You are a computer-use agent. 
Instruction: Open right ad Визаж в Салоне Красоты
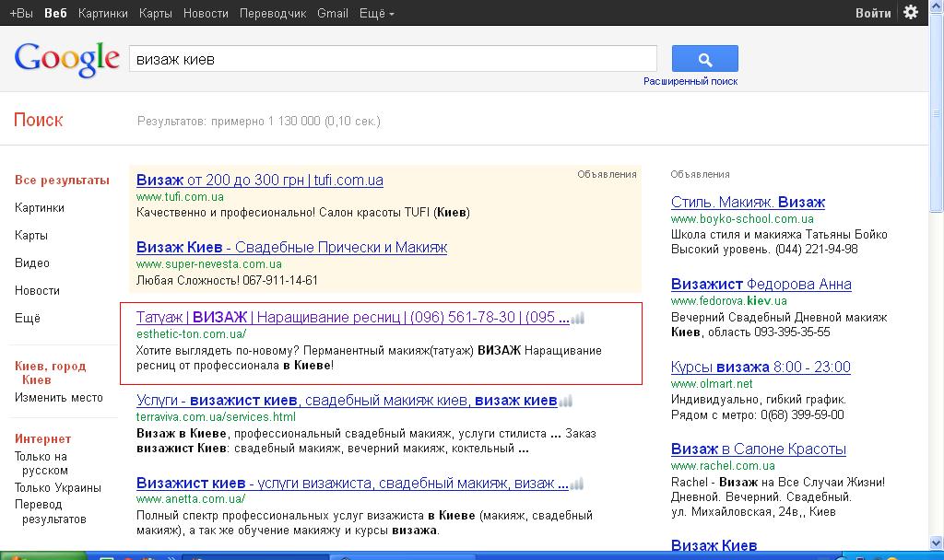[758, 449]
